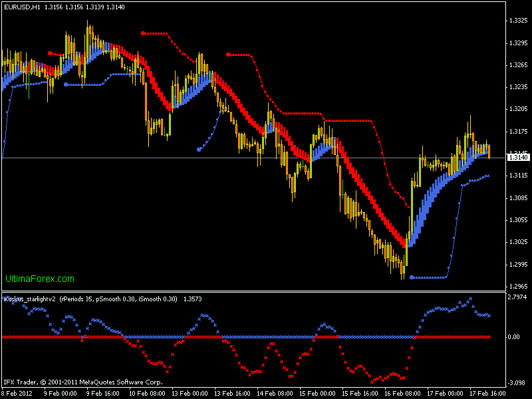Screen dimensions: 532x399
Task: Click the 8 Feb 2012 time label
Action: [x=17, y=394]
